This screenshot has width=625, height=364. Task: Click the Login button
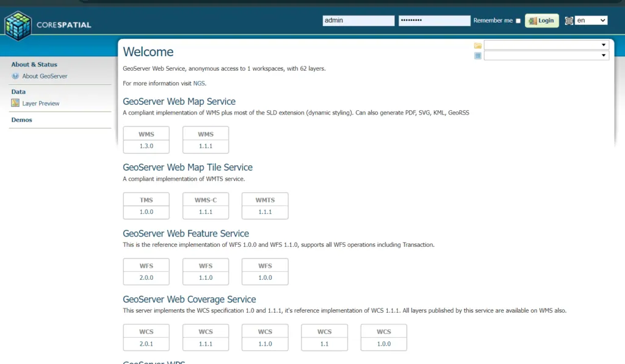(x=542, y=21)
